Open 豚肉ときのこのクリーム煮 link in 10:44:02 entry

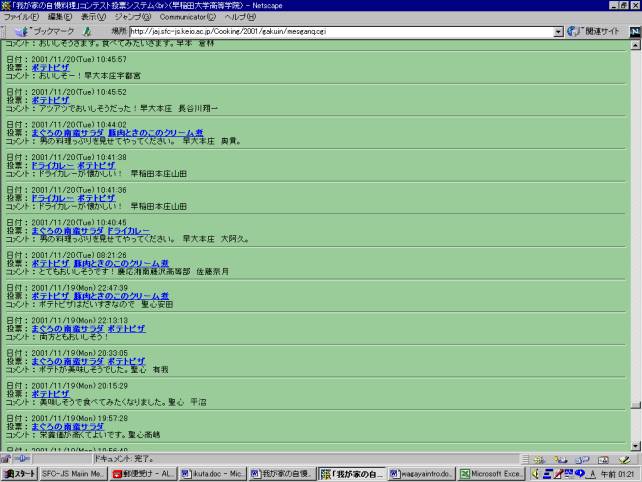[x=156, y=133]
